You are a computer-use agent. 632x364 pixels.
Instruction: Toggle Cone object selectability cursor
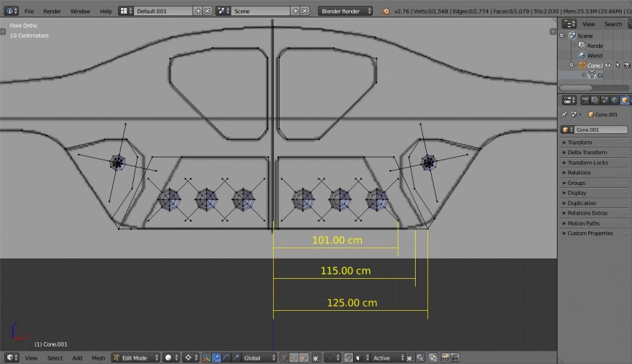[617, 65]
